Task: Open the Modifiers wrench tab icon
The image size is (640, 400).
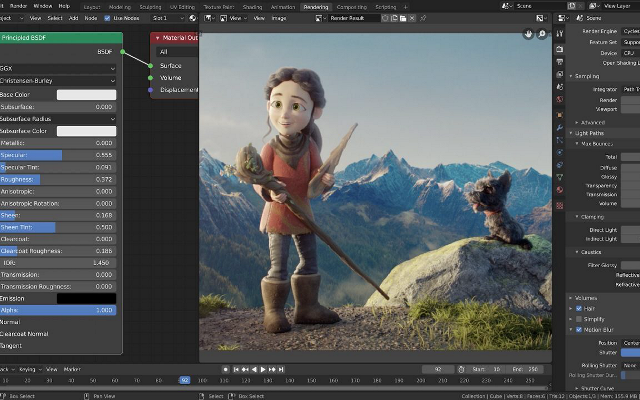Action: [560, 128]
